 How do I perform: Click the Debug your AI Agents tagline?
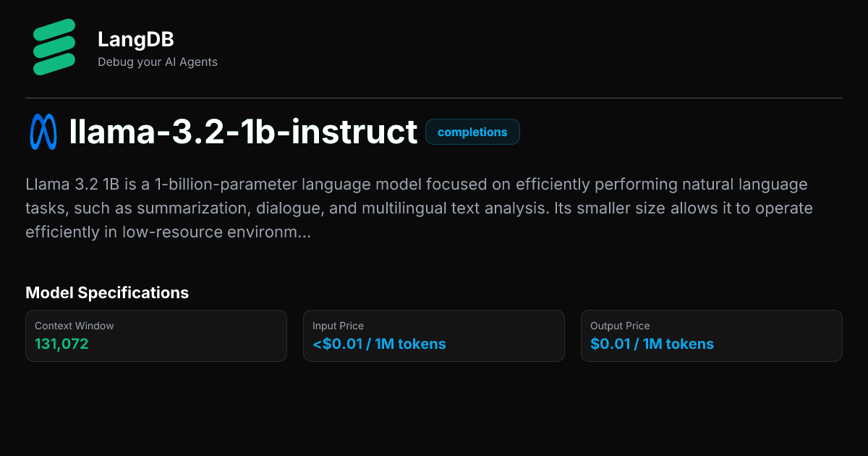(x=157, y=62)
